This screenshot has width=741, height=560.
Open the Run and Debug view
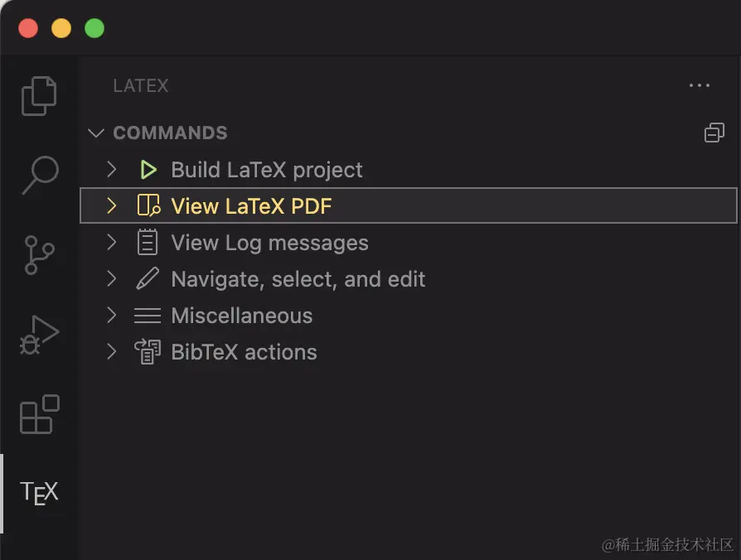point(39,334)
